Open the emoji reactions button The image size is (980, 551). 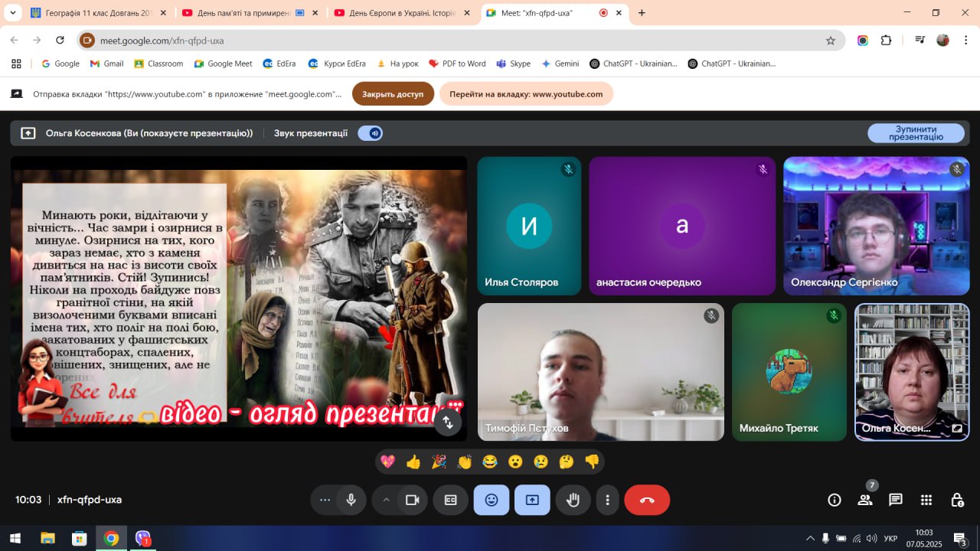[x=492, y=500]
